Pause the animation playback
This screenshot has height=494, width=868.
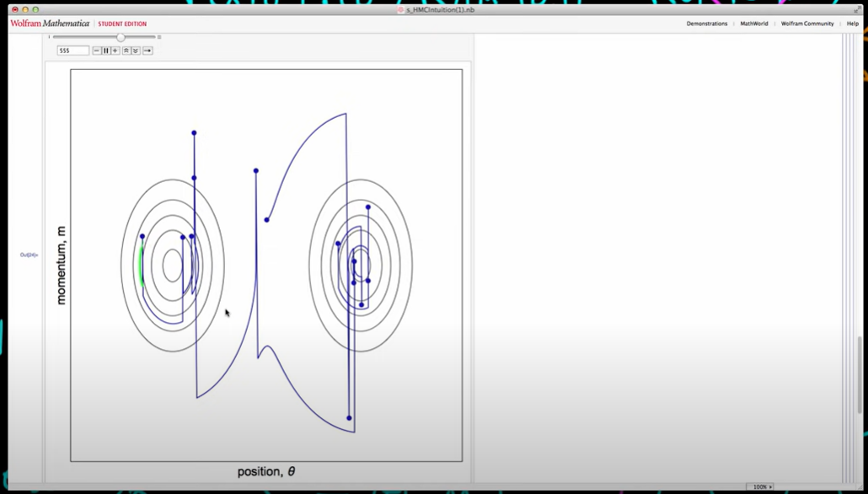click(105, 51)
